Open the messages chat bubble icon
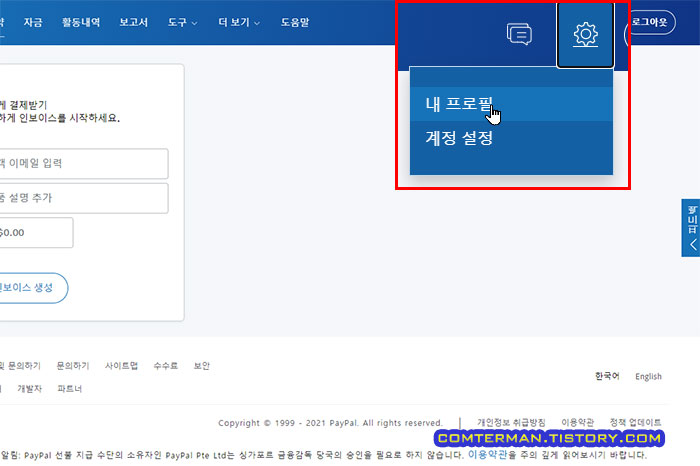This screenshot has width=700, height=466. tap(519, 34)
